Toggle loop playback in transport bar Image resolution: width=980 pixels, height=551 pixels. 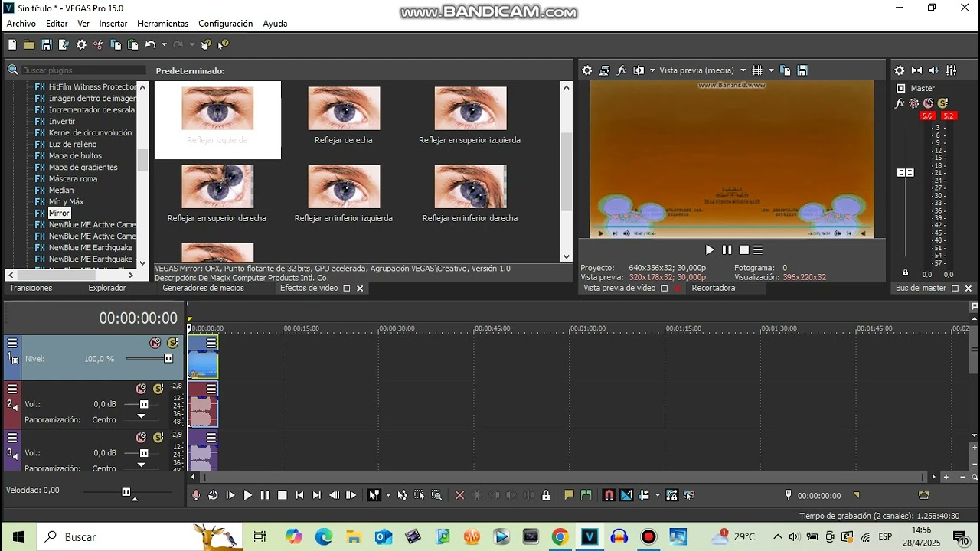(x=213, y=495)
